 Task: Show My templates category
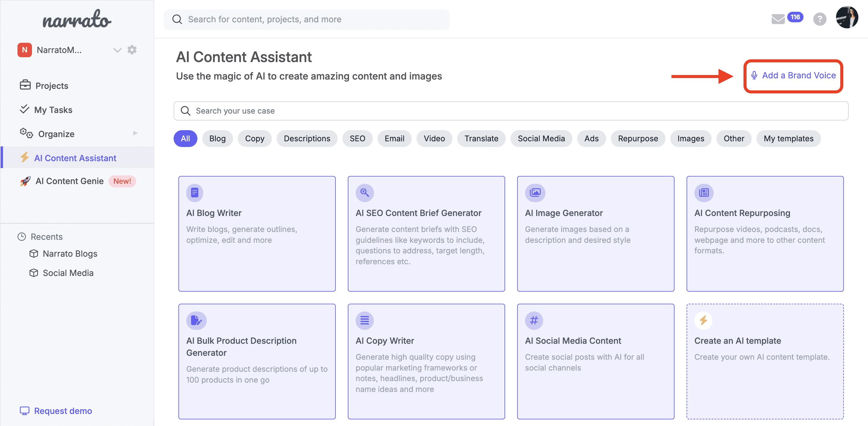(x=788, y=138)
